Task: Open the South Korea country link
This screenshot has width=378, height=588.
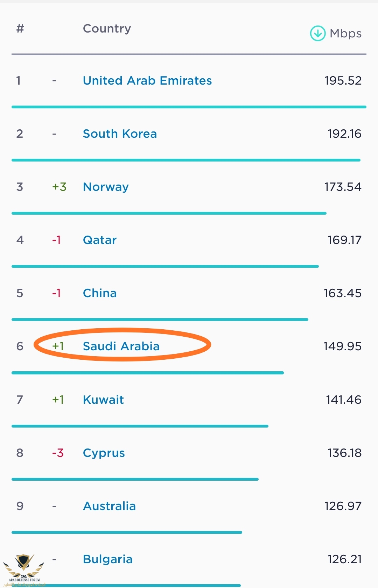Action: (x=120, y=134)
